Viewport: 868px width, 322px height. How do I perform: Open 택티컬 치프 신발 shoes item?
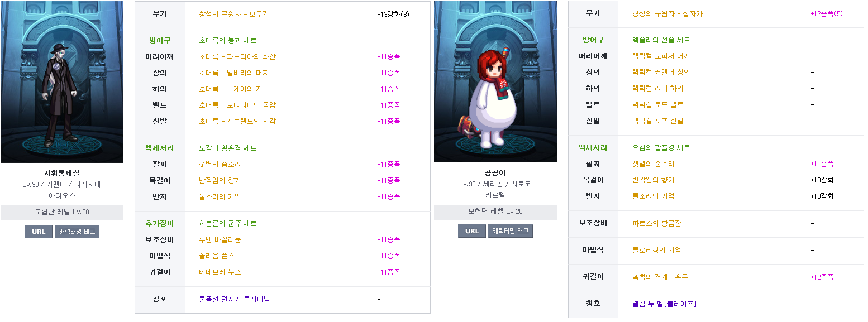(x=658, y=121)
